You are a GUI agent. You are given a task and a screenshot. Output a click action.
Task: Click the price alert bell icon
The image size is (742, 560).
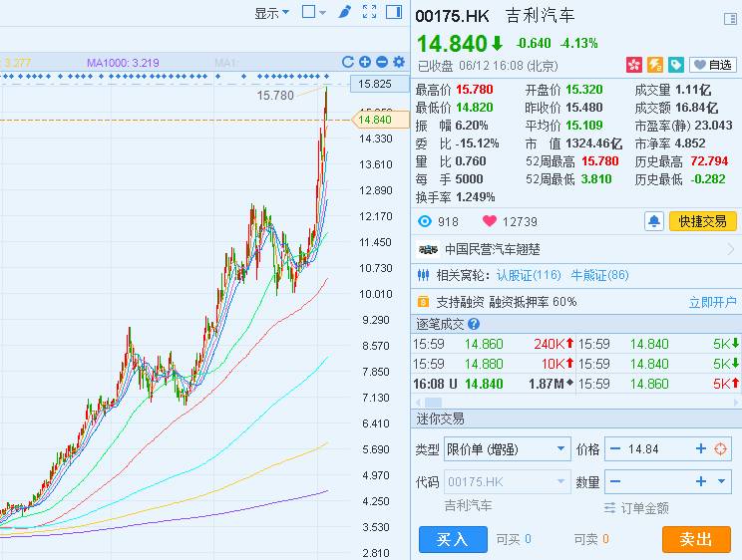pyautogui.click(x=654, y=221)
